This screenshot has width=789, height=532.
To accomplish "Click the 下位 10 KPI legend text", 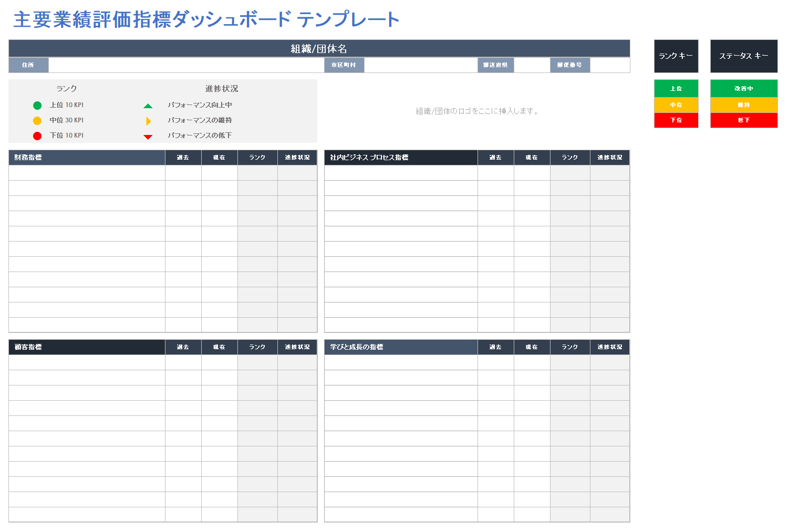I will click(x=67, y=135).
